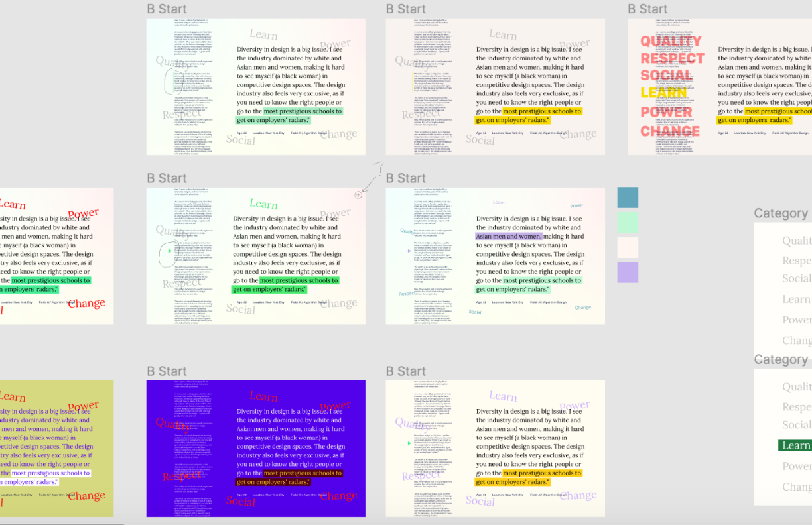812x525 pixels.
Task: Select Social in the upper Category list
Action: coord(797,278)
